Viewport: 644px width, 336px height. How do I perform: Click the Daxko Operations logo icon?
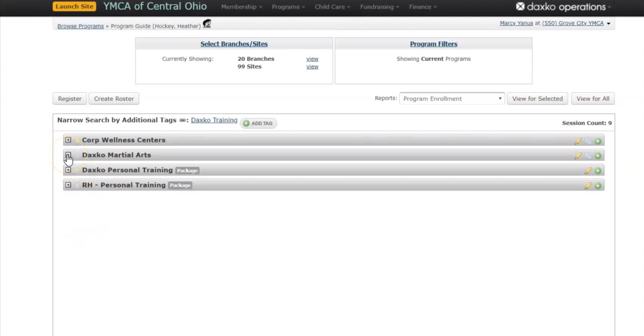[520, 6]
